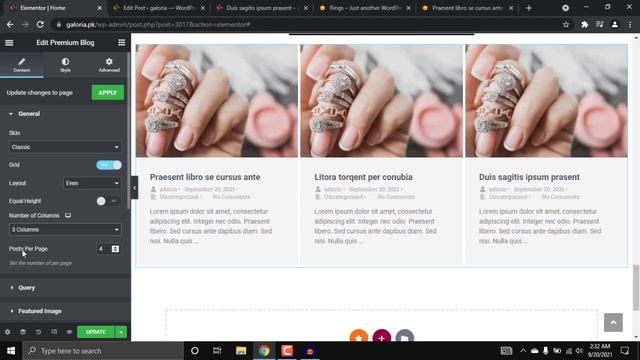Open the Chrome profile icon
Image resolution: width=640 pixels, height=360 pixels.
pyautogui.click(x=614, y=24)
